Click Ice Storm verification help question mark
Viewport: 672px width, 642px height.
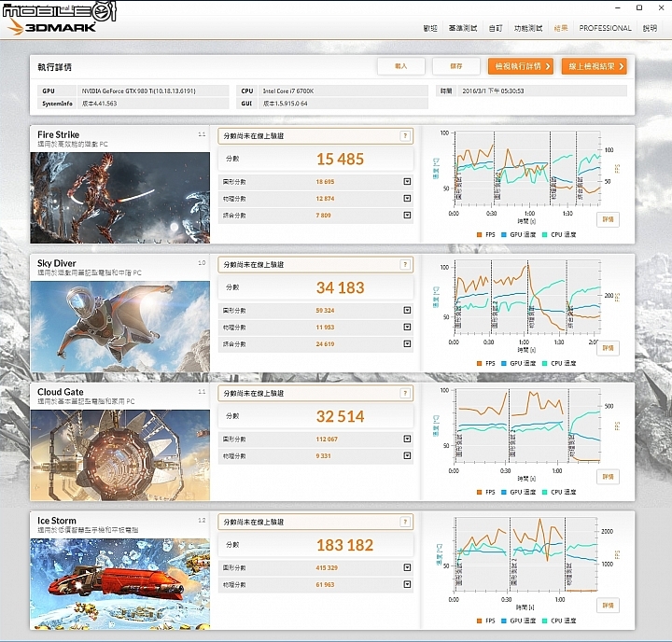tap(405, 522)
